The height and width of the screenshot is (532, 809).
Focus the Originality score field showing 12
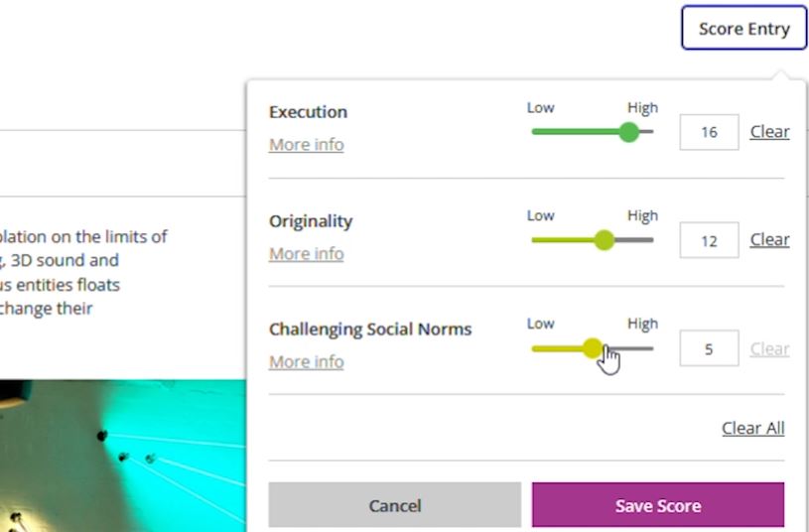[x=709, y=240]
